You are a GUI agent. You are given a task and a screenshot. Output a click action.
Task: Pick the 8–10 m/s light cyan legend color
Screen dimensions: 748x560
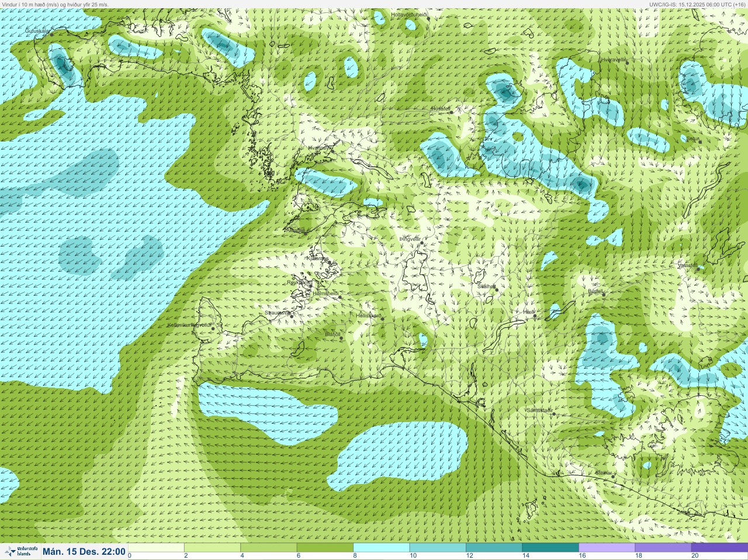point(381,548)
